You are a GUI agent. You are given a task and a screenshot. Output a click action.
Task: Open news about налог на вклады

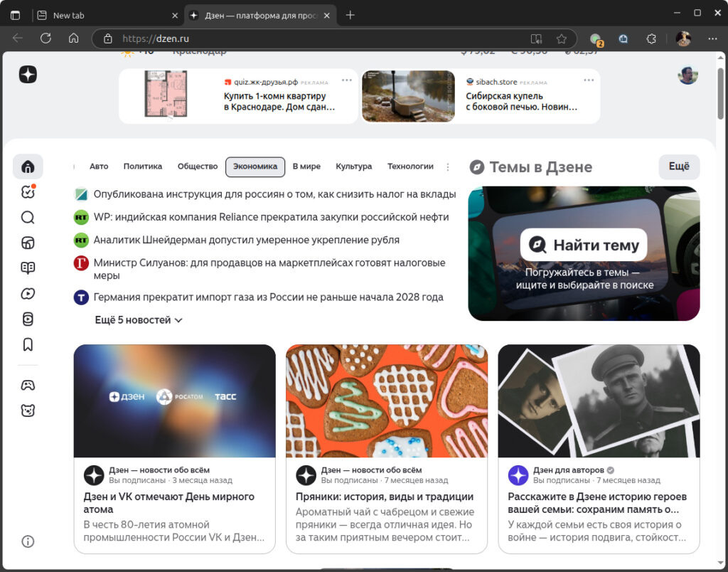click(274, 194)
